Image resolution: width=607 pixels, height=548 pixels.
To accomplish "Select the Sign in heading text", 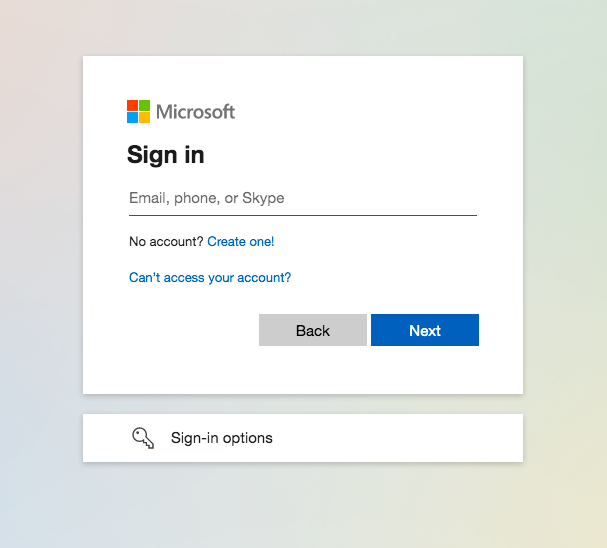I will (x=166, y=155).
